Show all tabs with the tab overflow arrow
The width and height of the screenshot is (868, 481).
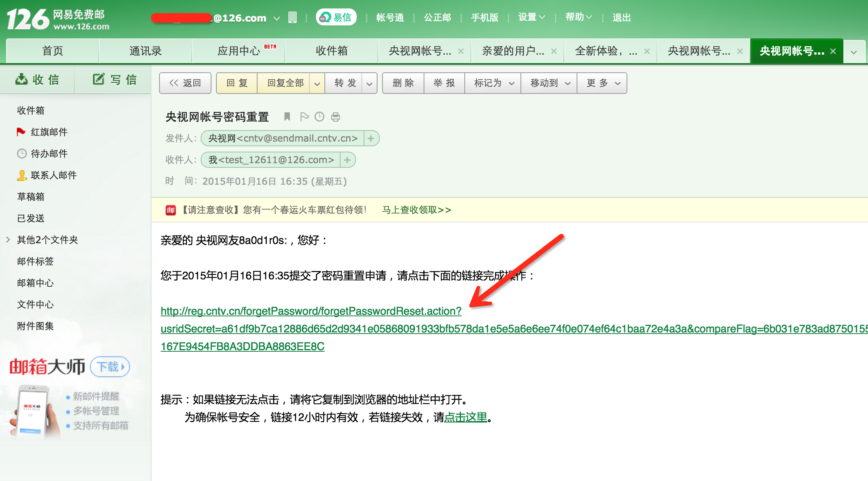(x=854, y=52)
